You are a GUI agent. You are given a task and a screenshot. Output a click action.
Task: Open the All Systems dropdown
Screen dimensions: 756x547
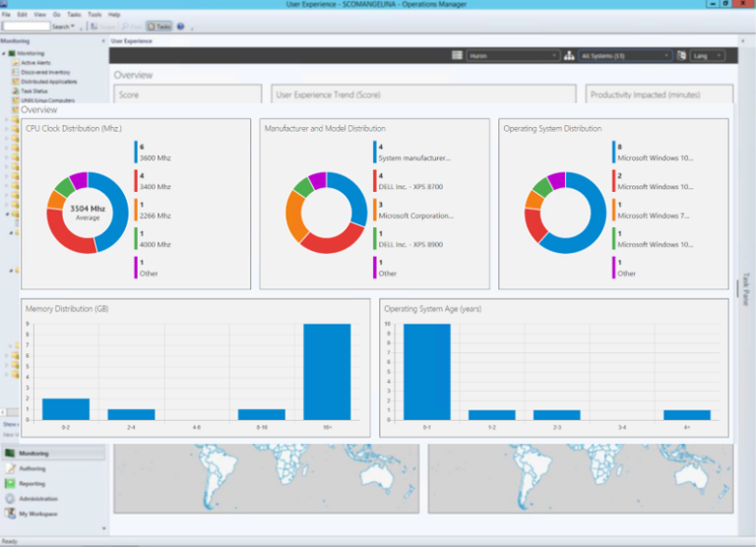coord(625,56)
